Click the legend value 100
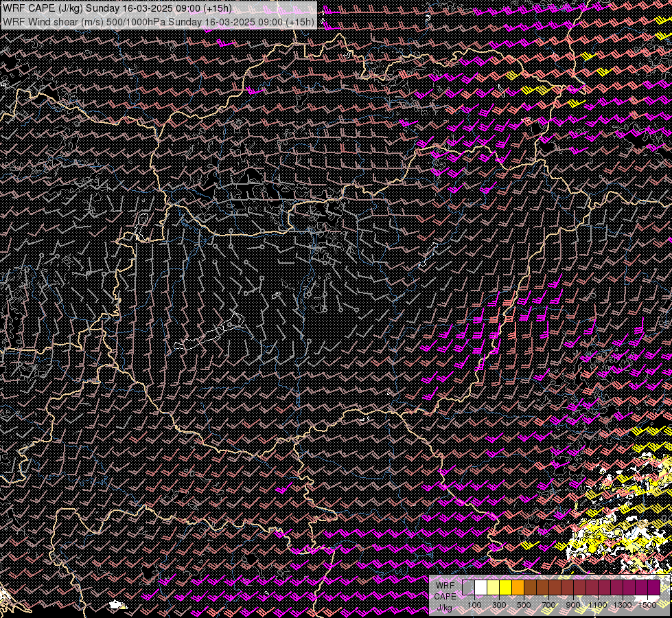The image size is (672, 618). [x=474, y=605]
